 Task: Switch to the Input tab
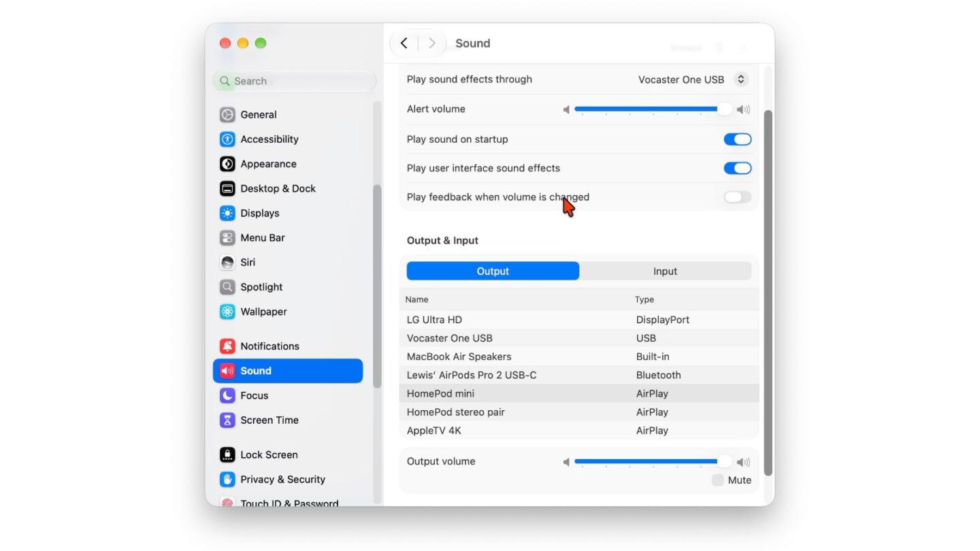(x=665, y=271)
